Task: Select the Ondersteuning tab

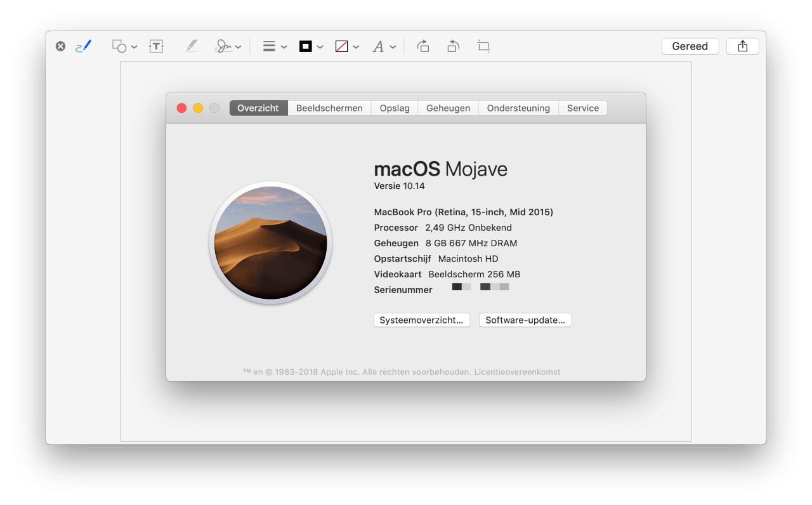Action: pyautogui.click(x=518, y=108)
